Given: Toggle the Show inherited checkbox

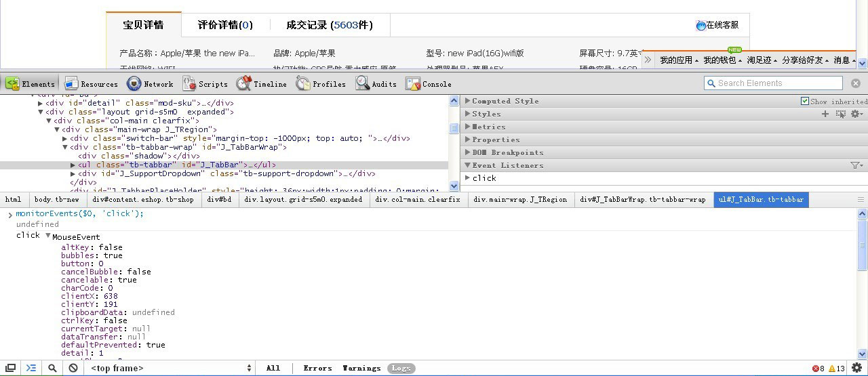Looking at the screenshot, I should click(x=805, y=101).
